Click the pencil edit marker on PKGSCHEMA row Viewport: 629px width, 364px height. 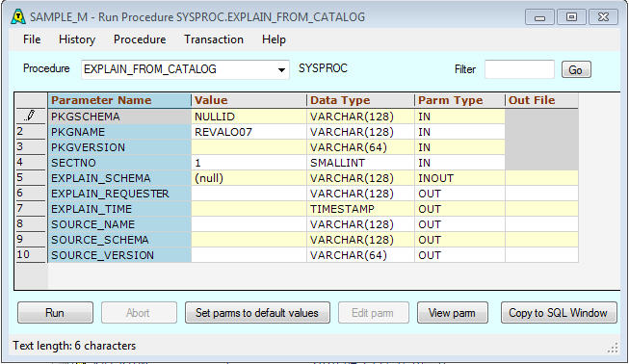(x=30, y=116)
